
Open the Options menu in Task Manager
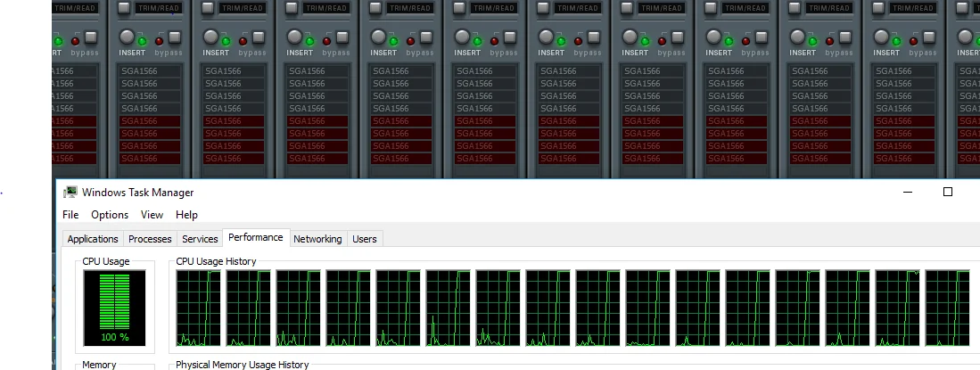tap(110, 214)
